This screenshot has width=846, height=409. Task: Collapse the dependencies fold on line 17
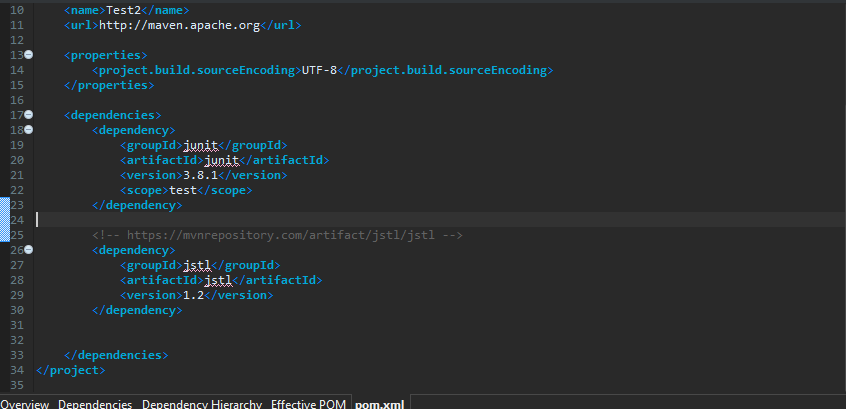[29, 115]
